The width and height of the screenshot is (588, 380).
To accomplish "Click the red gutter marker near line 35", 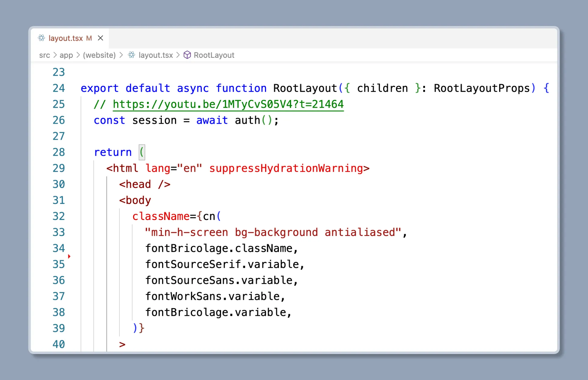I will (x=69, y=256).
